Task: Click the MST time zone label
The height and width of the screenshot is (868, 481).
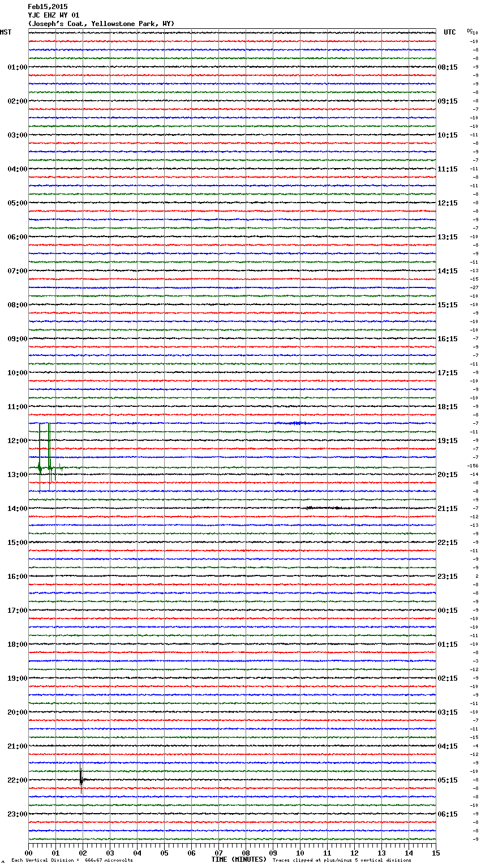Action: pos(6,32)
